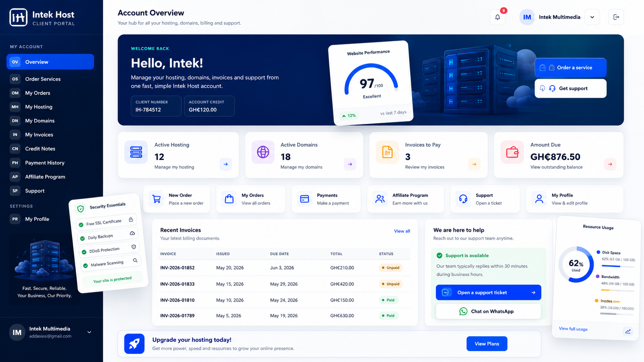Click View all invoices link
Screen dimensions: 644x362
coord(402,231)
